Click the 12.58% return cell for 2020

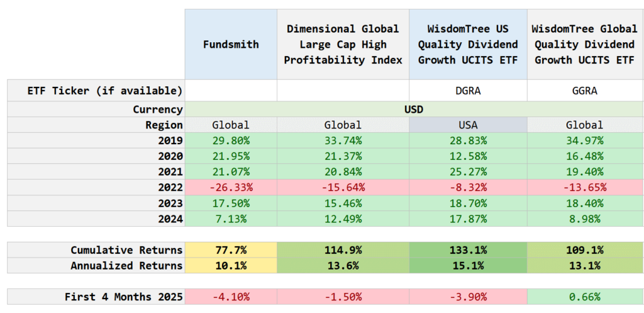(468, 156)
